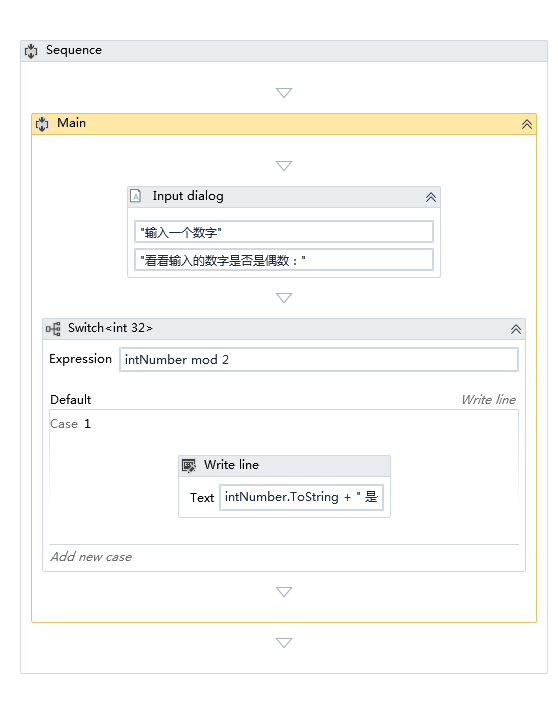Select the Main title text

pyautogui.click(x=71, y=123)
